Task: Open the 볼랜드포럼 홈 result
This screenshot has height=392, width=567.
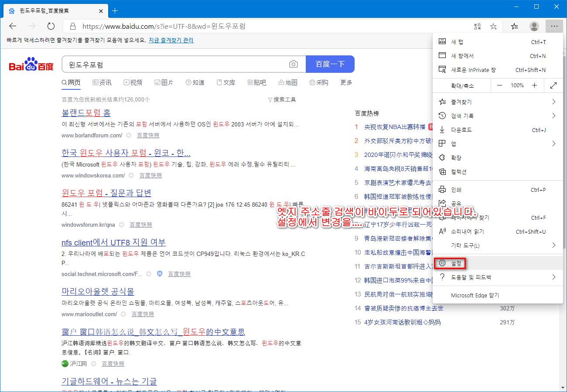Action: (x=86, y=113)
